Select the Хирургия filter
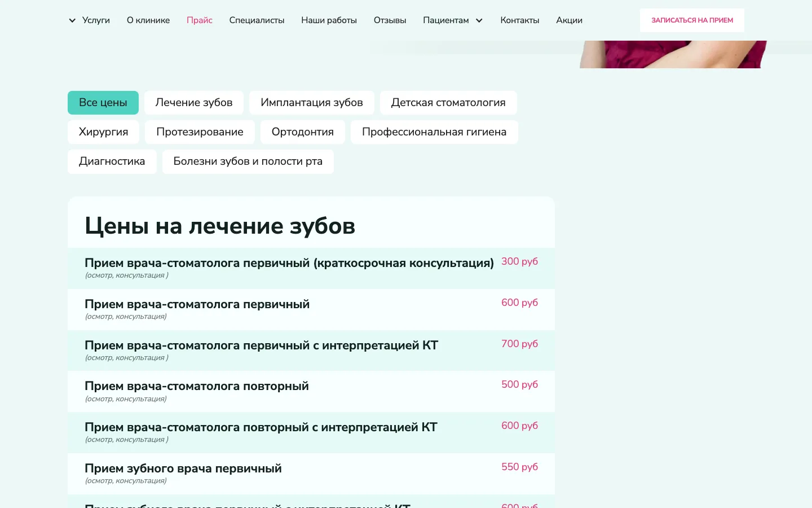 (x=104, y=132)
